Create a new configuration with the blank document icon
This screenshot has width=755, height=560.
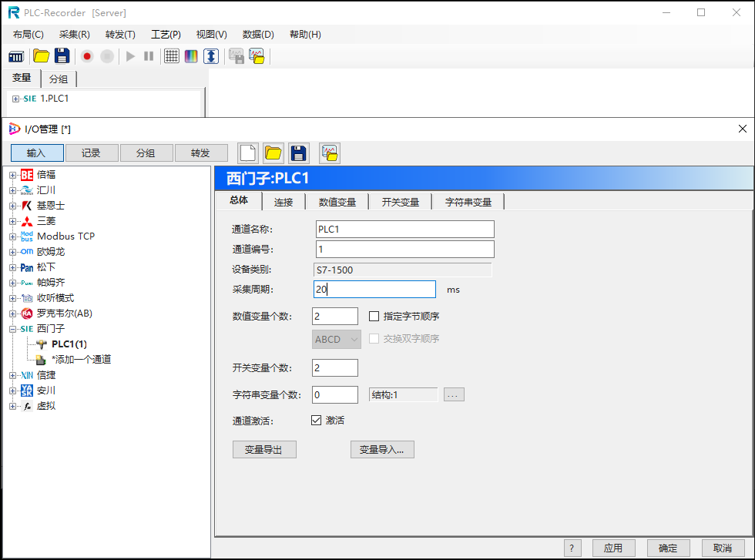coord(247,153)
